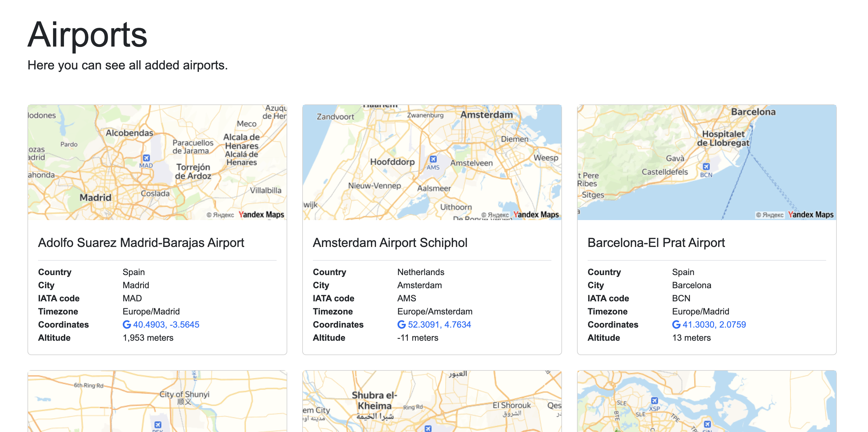The width and height of the screenshot is (868, 432).
Task: Open coordinates link 40.4903, -3.5645
Action: [166, 324]
